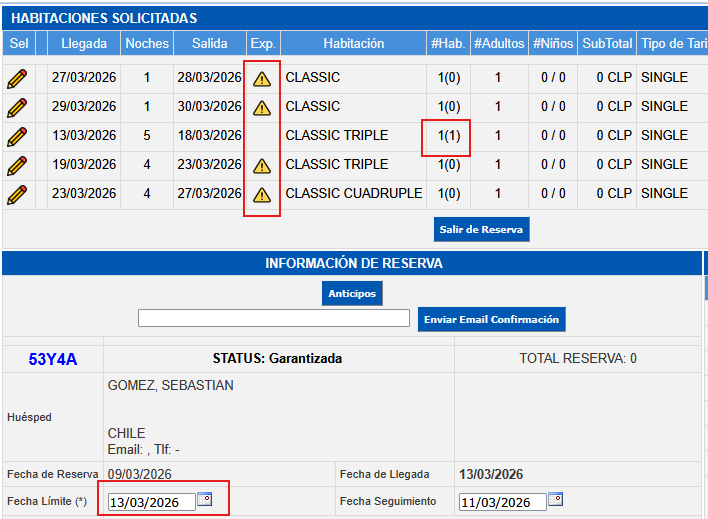Open calendar picker for Fecha Límite
Image resolution: width=708 pixels, height=519 pixels.
click(x=204, y=500)
